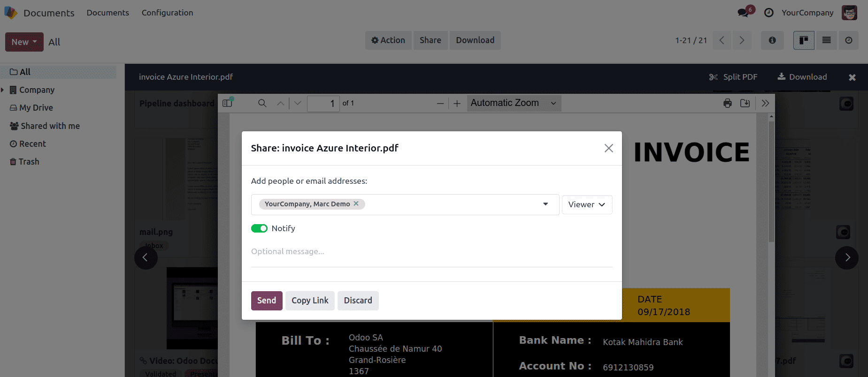Click the user avatar picture
The width and height of the screenshot is (868, 377).
(849, 13)
